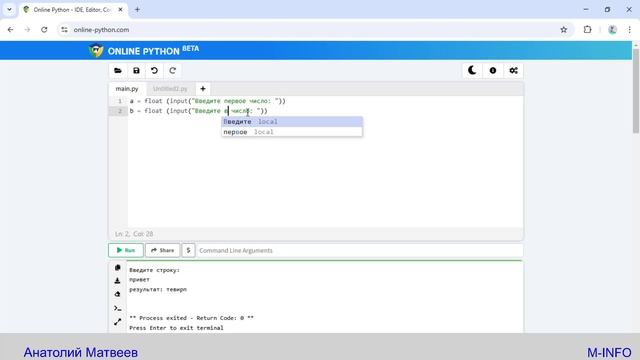Click the Online Python logo
This screenshot has height=360, width=640.
point(144,51)
